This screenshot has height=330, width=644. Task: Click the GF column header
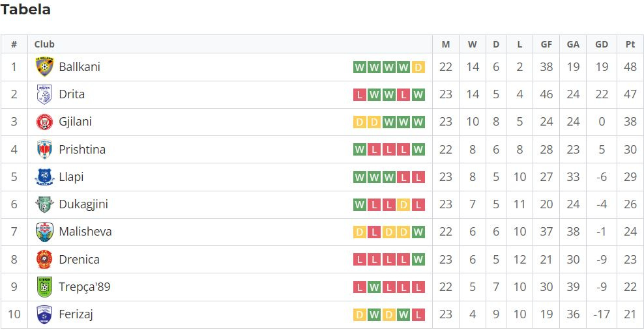tap(546, 44)
